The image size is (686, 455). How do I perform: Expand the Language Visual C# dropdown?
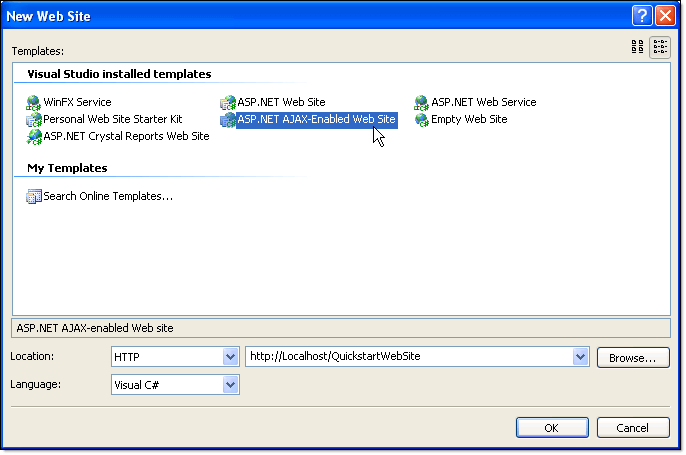(230, 385)
